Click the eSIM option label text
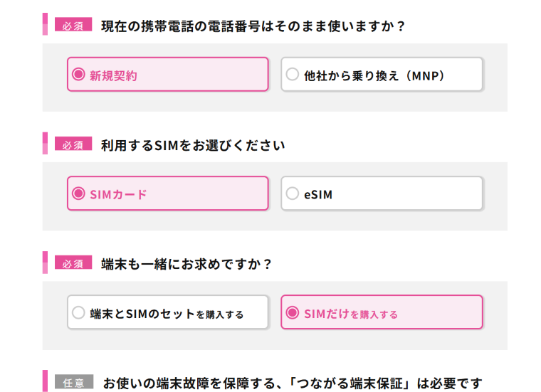This screenshot has height=392, width=541. point(318,194)
